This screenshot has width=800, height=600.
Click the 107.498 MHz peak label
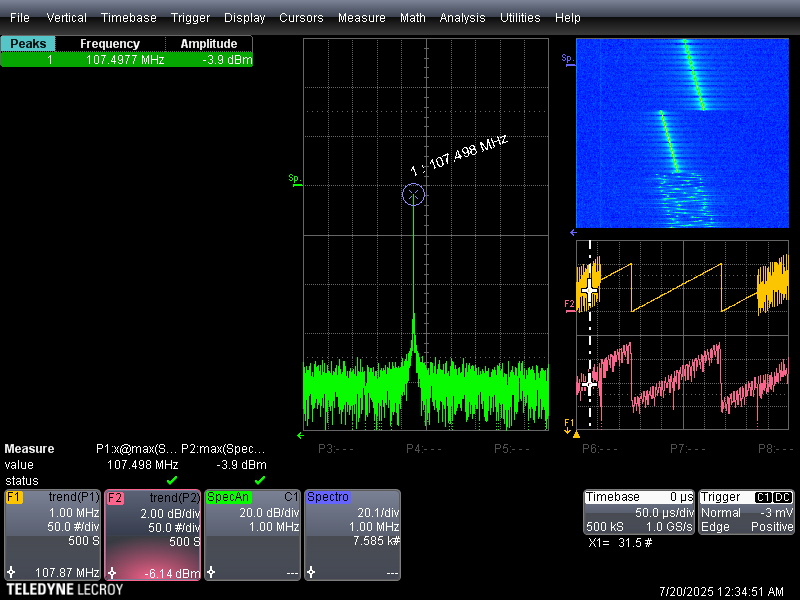459,156
